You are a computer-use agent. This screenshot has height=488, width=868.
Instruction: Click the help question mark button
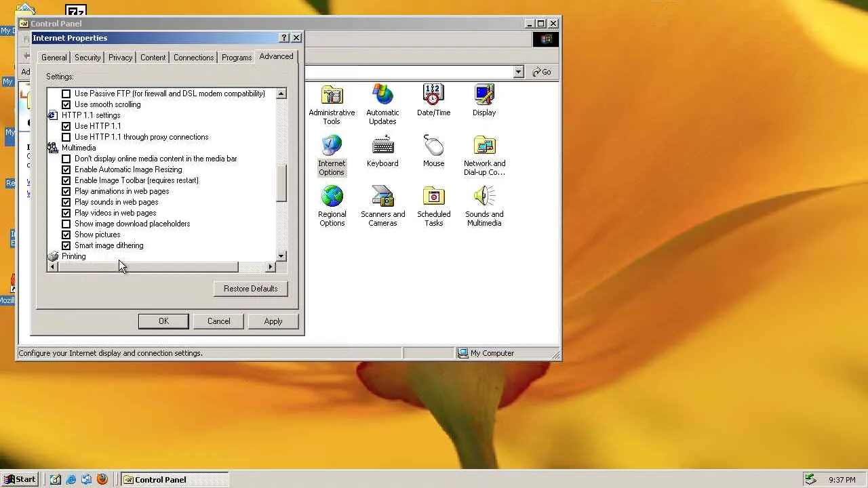(284, 38)
